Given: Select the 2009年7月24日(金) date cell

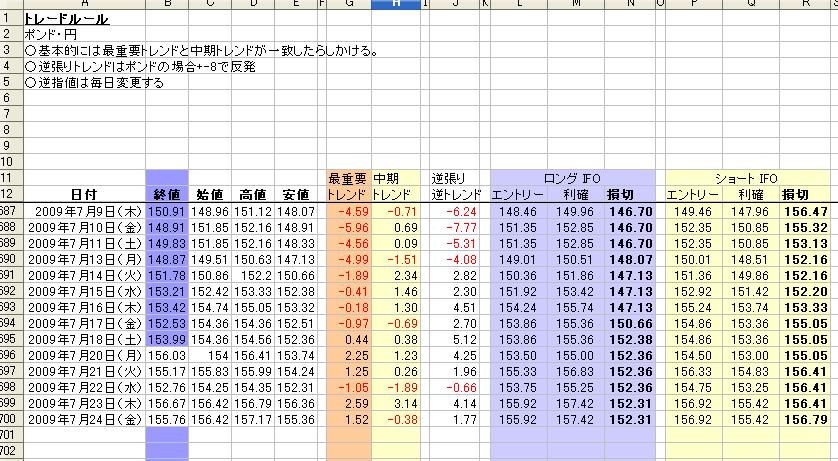Looking at the screenshot, I should coord(84,419).
